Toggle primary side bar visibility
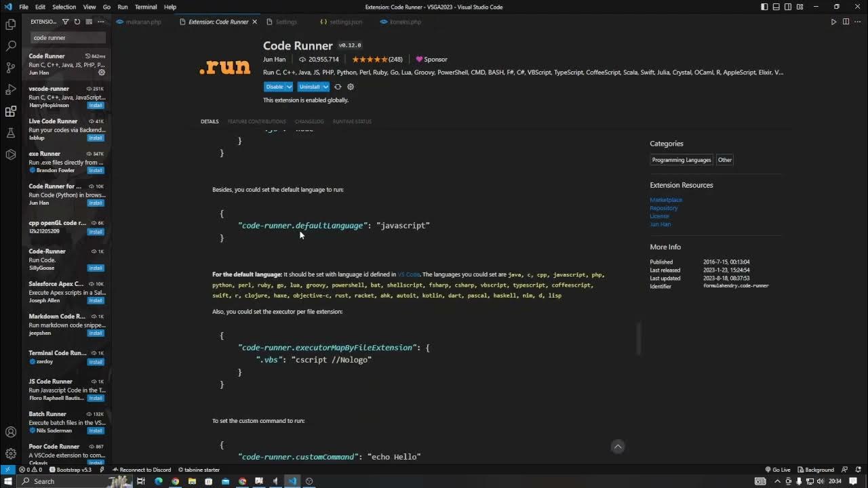The height and width of the screenshot is (488, 868). click(764, 7)
